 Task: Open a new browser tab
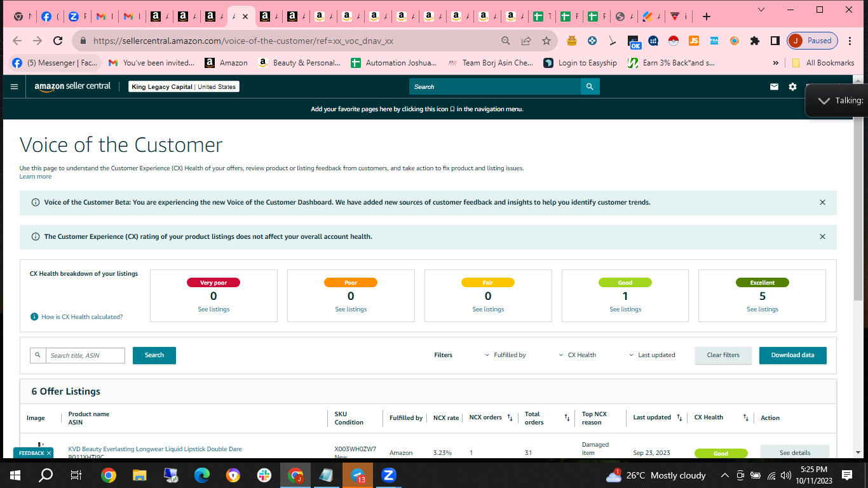[707, 17]
